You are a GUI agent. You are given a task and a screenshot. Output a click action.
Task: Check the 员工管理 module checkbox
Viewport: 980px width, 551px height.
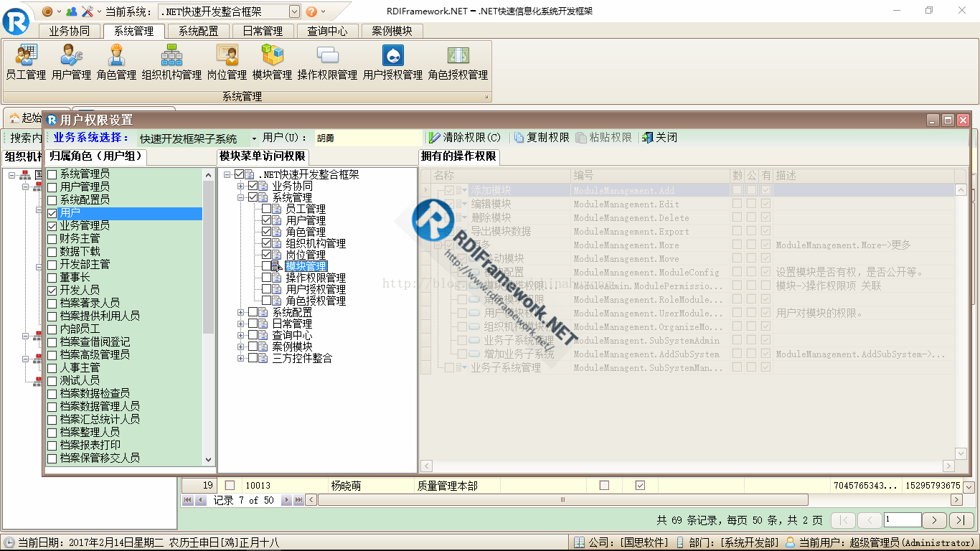(x=266, y=209)
